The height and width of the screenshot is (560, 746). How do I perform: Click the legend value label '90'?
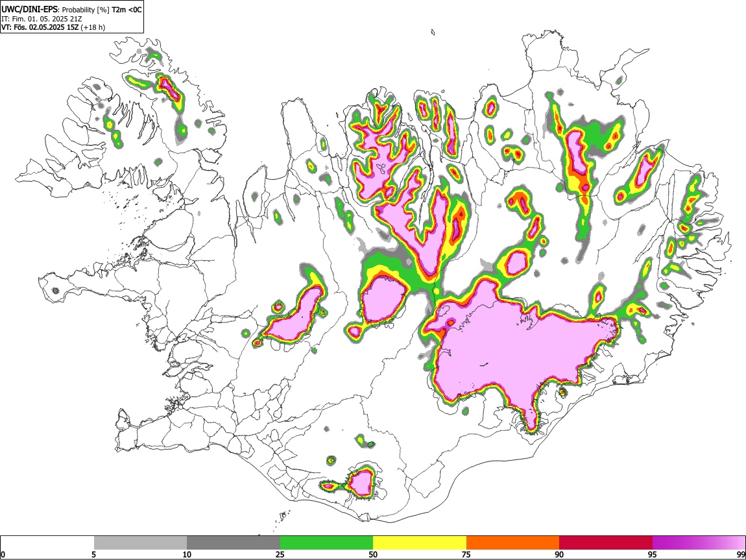[559, 554]
